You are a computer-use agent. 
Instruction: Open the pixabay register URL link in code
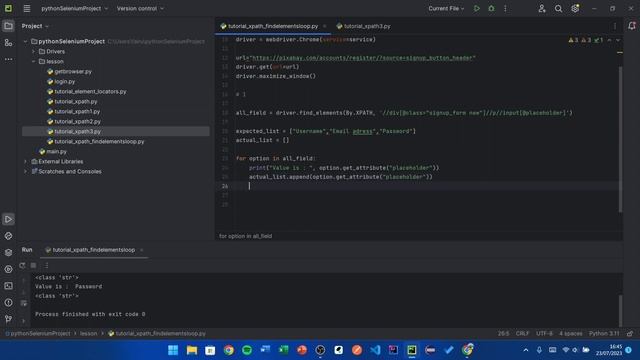point(362,58)
